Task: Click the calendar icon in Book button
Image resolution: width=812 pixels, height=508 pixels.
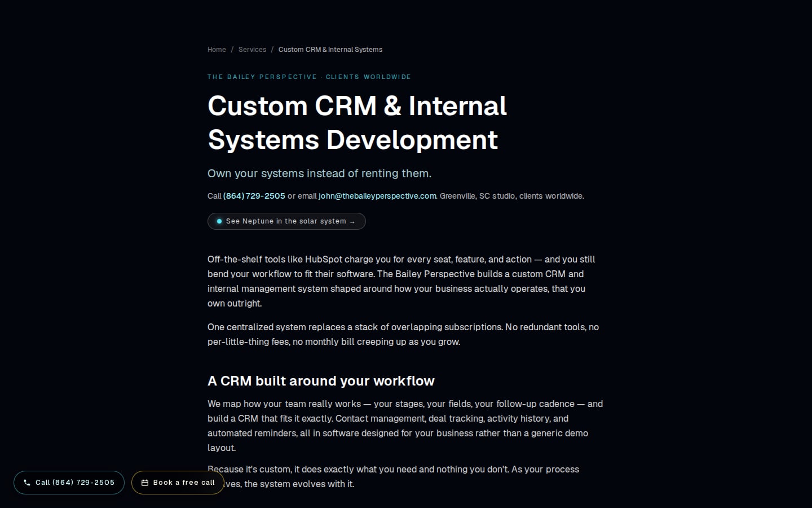Action: tap(145, 483)
